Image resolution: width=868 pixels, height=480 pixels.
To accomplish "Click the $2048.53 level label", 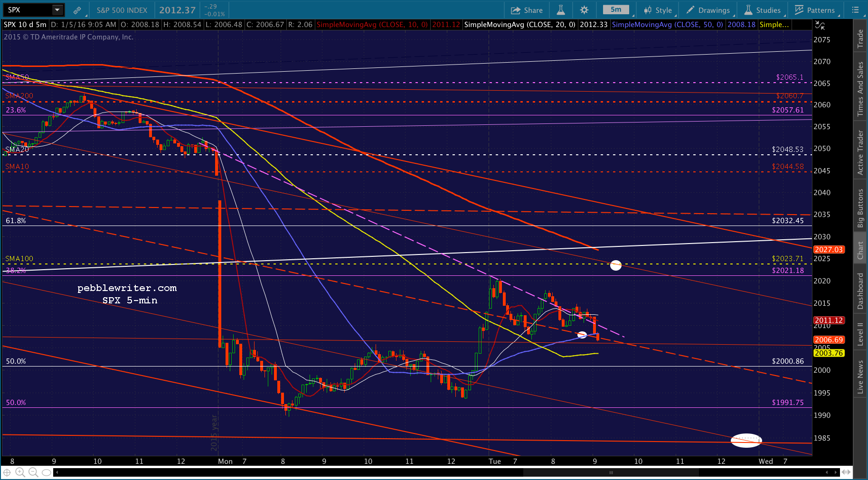I will [788, 150].
